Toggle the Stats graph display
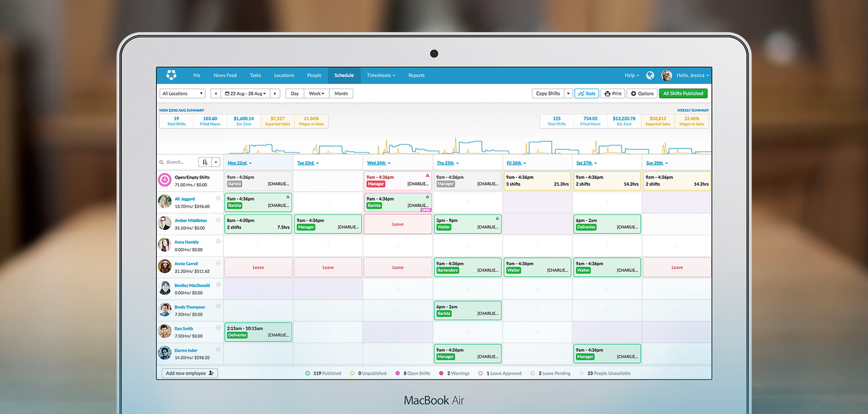The width and height of the screenshot is (868, 414). pos(586,93)
